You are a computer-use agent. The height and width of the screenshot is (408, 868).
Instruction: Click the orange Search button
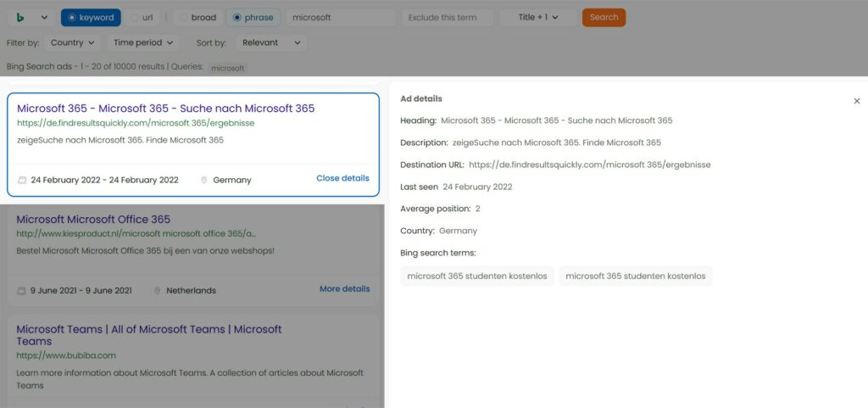click(604, 18)
